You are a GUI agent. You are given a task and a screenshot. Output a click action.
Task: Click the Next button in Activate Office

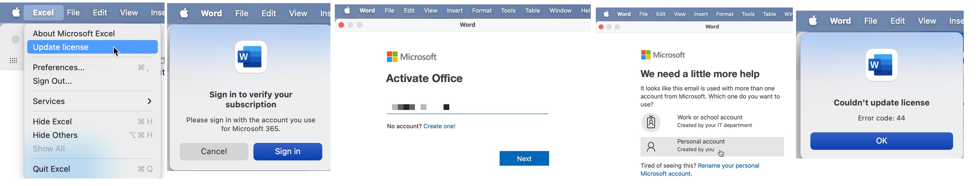524,159
